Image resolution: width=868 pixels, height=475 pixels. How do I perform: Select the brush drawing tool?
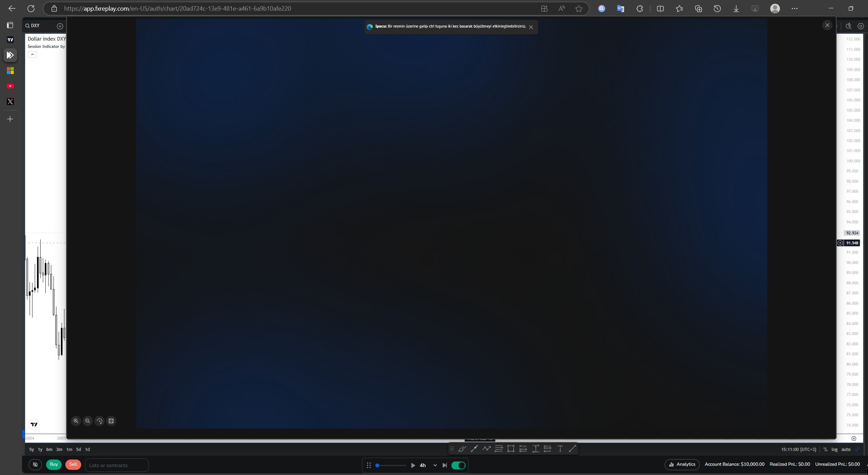click(x=462, y=448)
